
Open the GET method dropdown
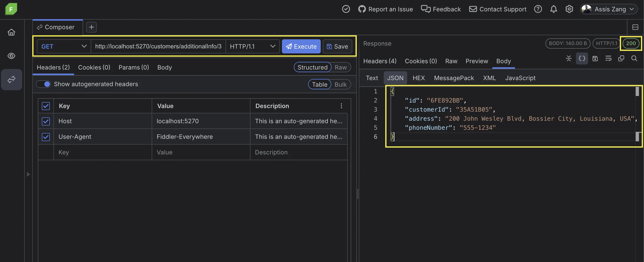pyautogui.click(x=63, y=46)
